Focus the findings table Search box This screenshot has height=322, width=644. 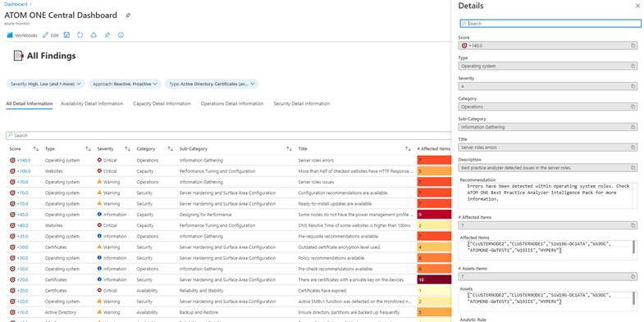click(228, 135)
